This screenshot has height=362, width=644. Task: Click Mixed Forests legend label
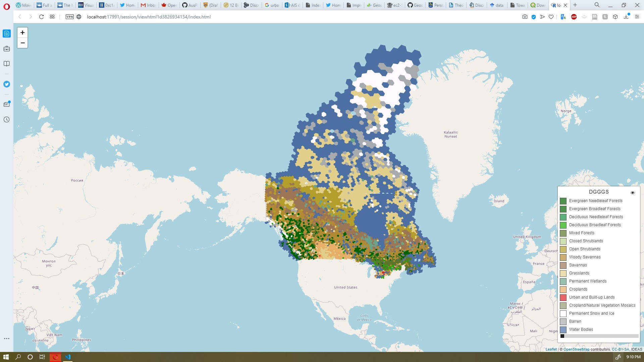pyautogui.click(x=582, y=233)
